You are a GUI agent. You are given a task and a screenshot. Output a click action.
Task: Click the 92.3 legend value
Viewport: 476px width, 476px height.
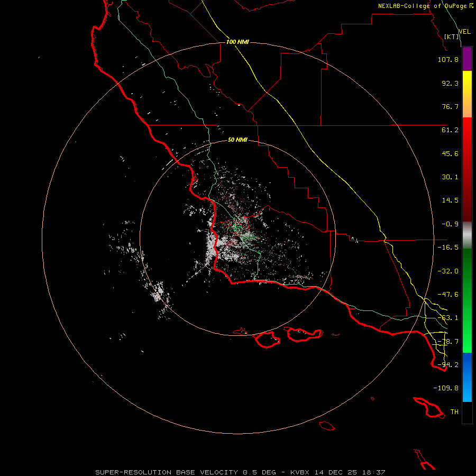450,83
